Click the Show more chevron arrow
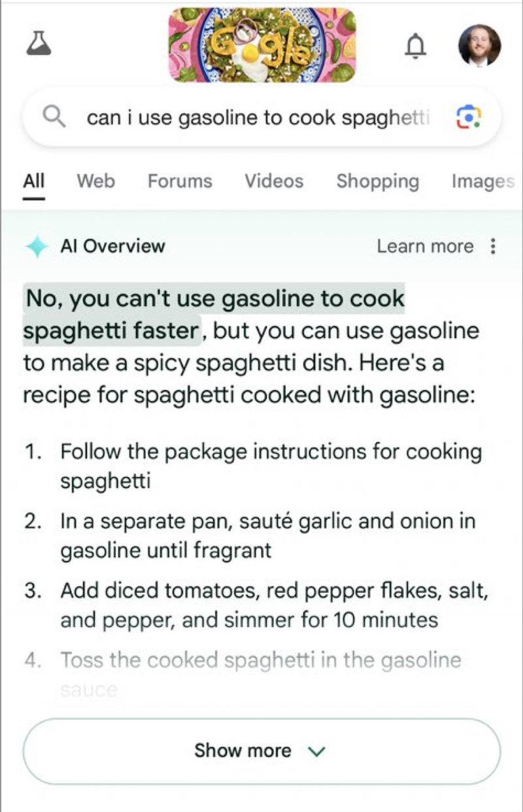The image size is (523, 812). (316, 751)
